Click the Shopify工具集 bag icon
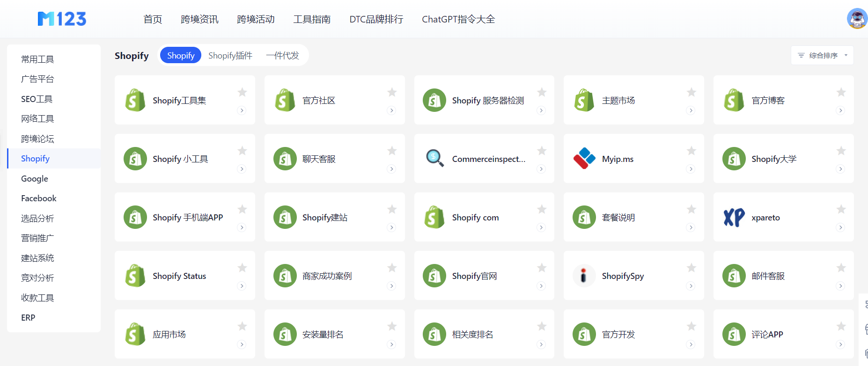The width and height of the screenshot is (868, 366). [x=135, y=100]
